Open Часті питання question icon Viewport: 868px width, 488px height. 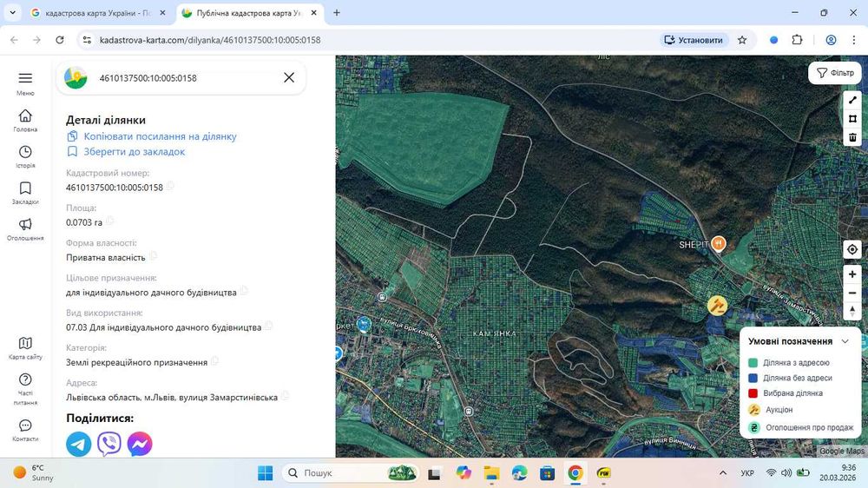click(25, 379)
